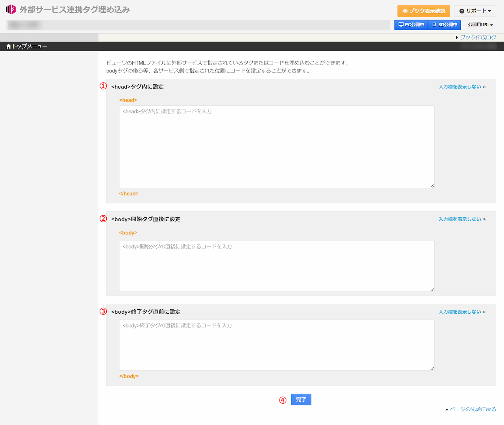Open the 公開用URL dropdown
504x425 pixels.
[x=480, y=24]
